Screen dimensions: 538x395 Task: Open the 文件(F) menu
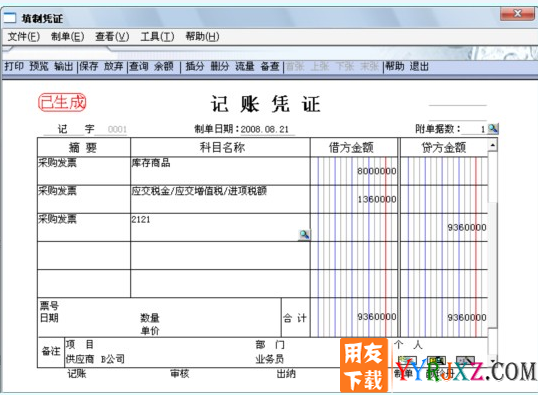(24, 36)
